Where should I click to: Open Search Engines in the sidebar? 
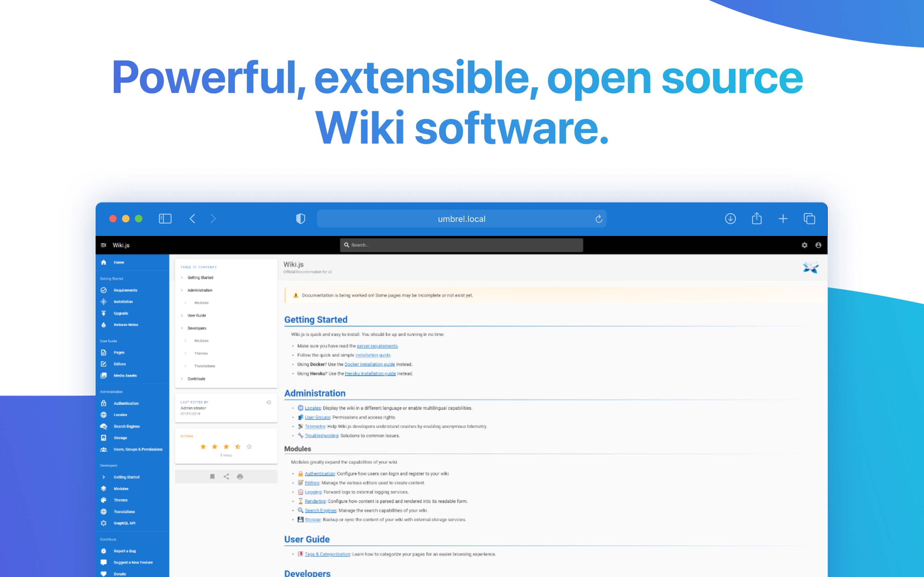126,426
